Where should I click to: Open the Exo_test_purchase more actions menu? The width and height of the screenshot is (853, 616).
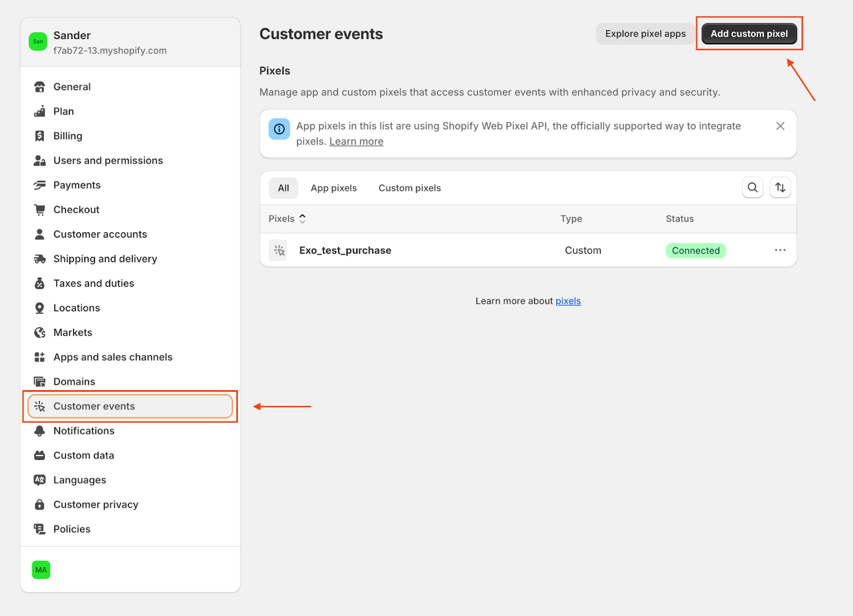tap(780, 250)
